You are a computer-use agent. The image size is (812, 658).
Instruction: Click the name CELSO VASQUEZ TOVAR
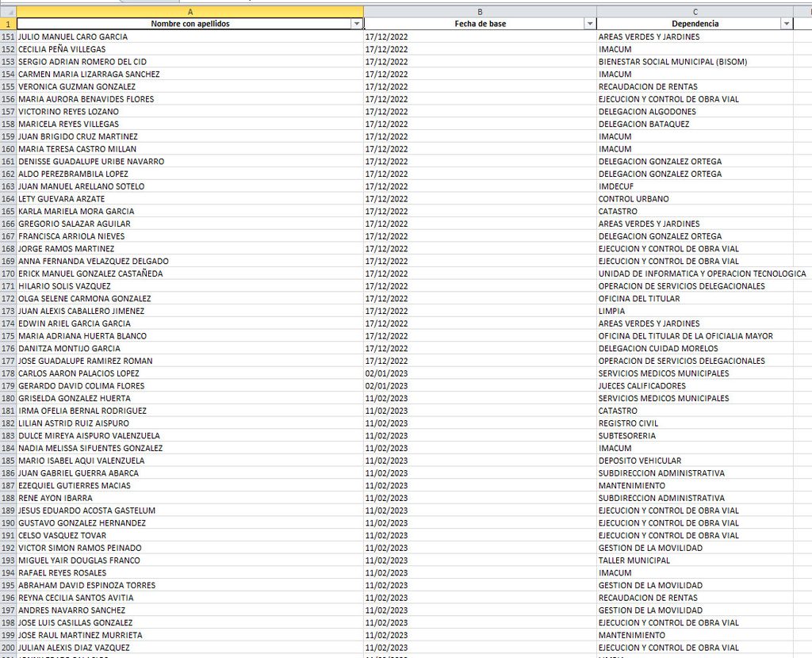point(62,535)
